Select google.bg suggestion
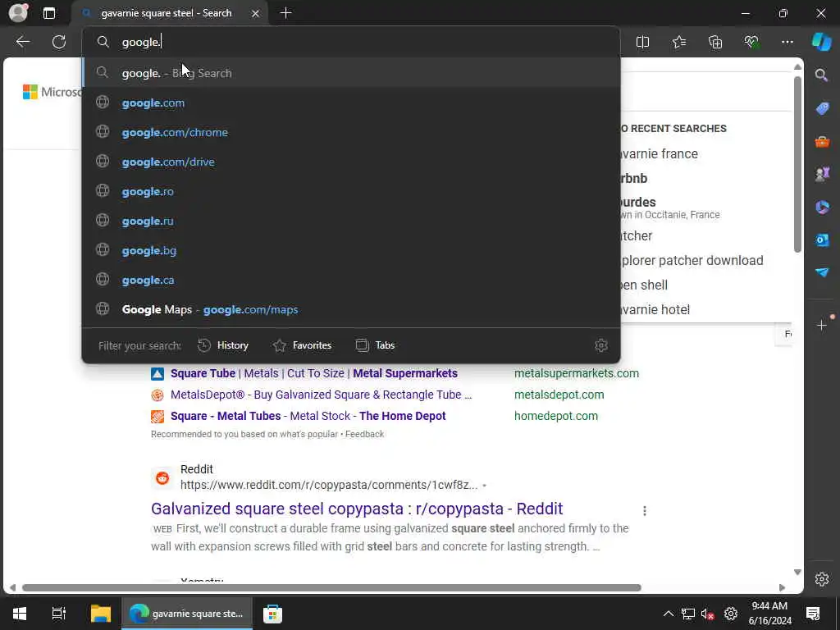The width and height of the screenshot is (840, 630). click(351, 250)
